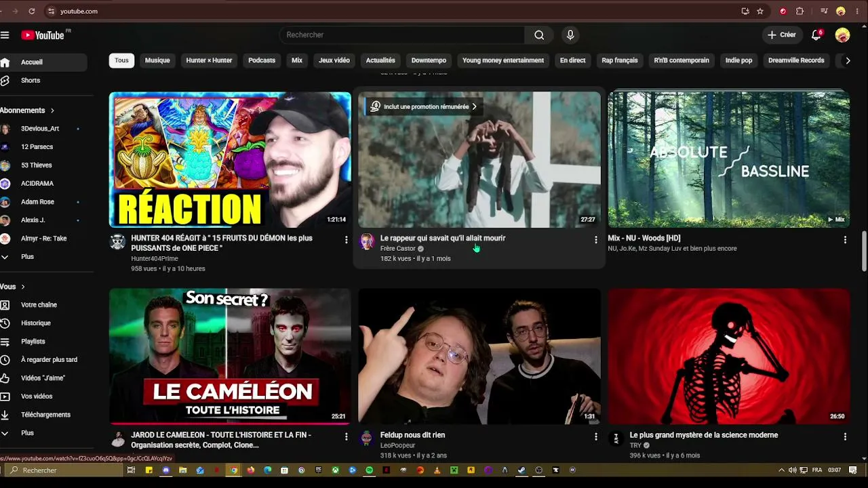Expand the Abonnements section
Image resolution: width=868 pixels, height=488 pixels.
coord(27,110)
